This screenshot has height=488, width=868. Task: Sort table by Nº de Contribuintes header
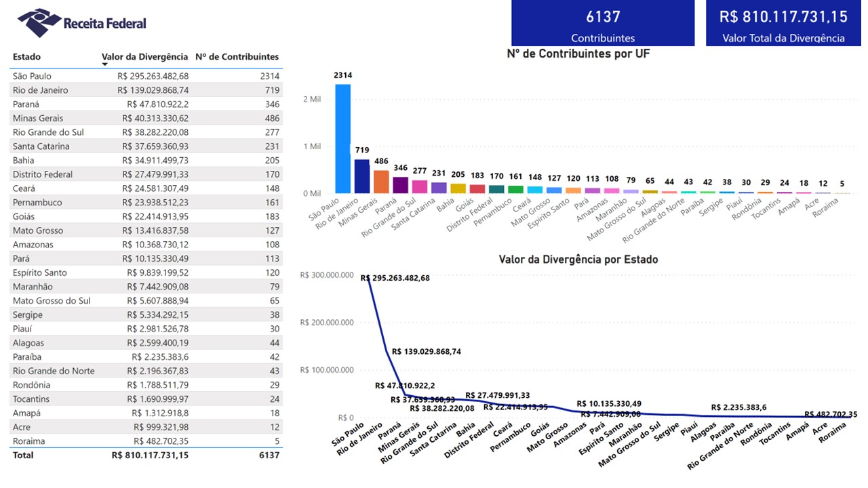pos(237,57)
